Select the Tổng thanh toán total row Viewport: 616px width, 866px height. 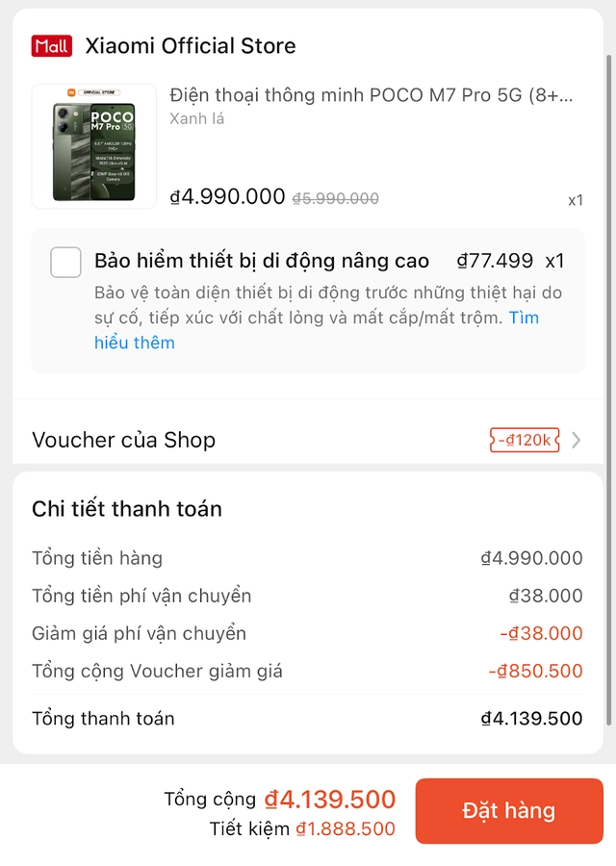pyautogui.click(x=308, y=718)
